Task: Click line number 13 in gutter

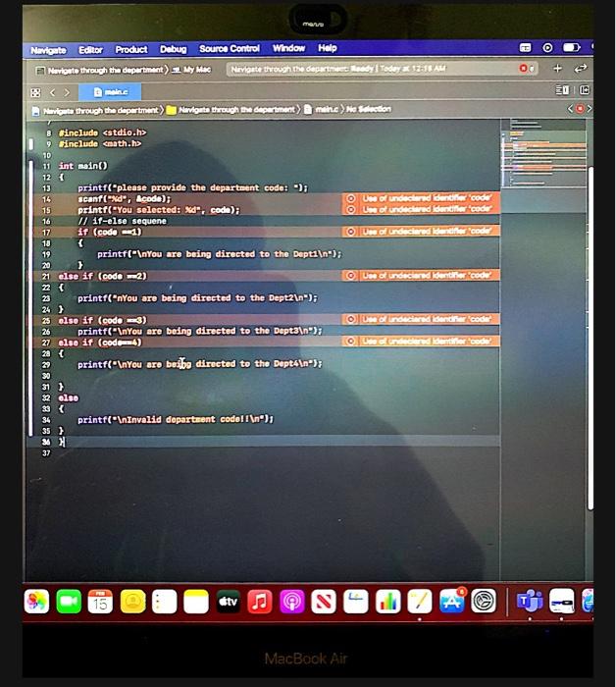Action: pyautogui.click(x=46, y=188)
